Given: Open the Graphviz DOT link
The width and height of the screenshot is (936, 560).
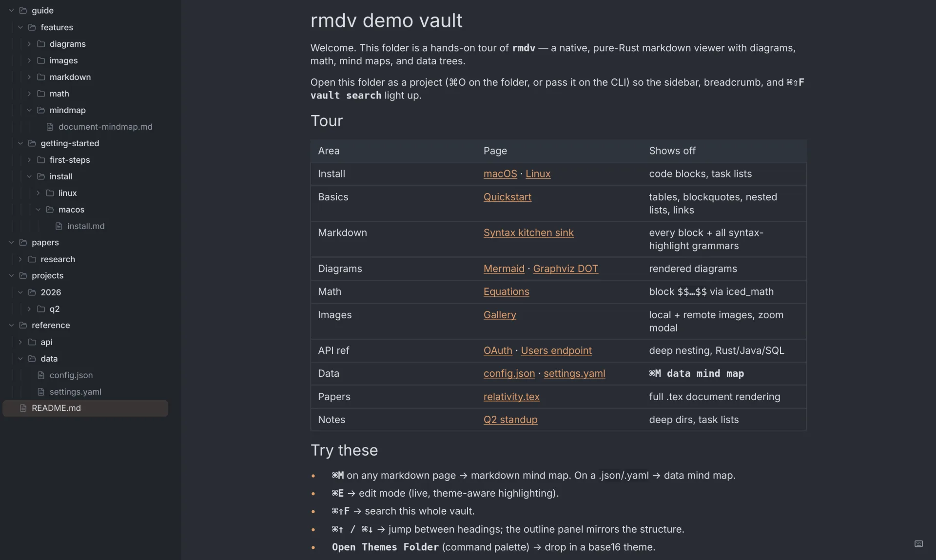Looking at the screenshot, I should point(565,269).
